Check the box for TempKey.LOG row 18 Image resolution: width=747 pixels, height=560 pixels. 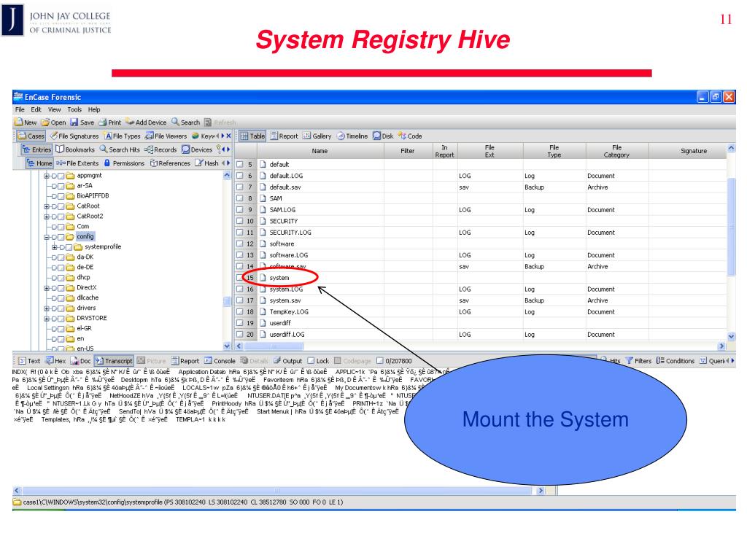point(239,312)
